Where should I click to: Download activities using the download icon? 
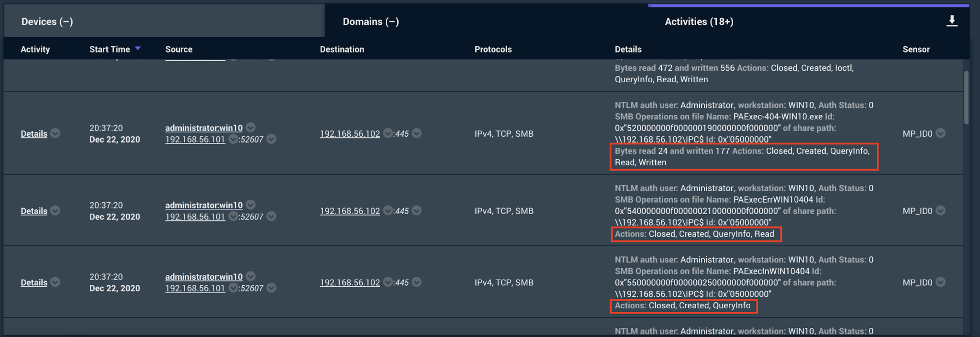[x=951, y=21]
